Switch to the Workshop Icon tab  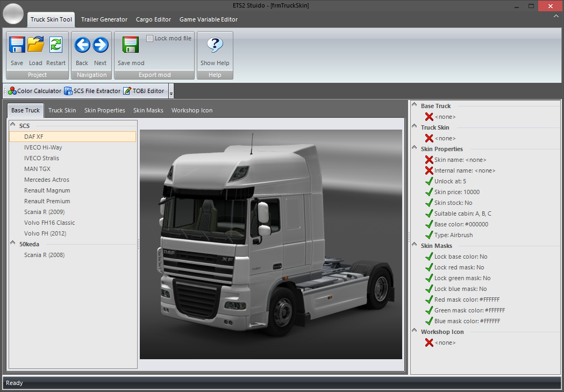click(192, 110)
